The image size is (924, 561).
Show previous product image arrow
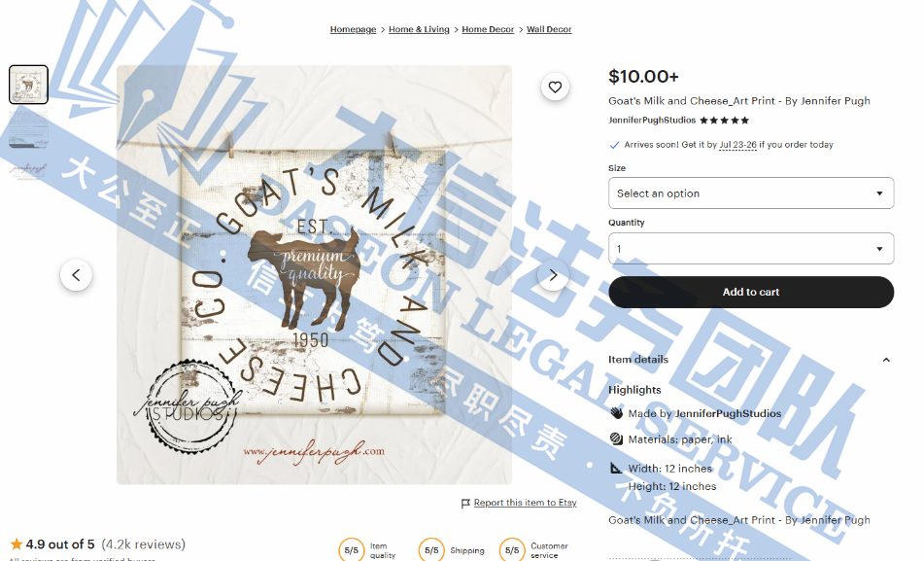point(76,275)
